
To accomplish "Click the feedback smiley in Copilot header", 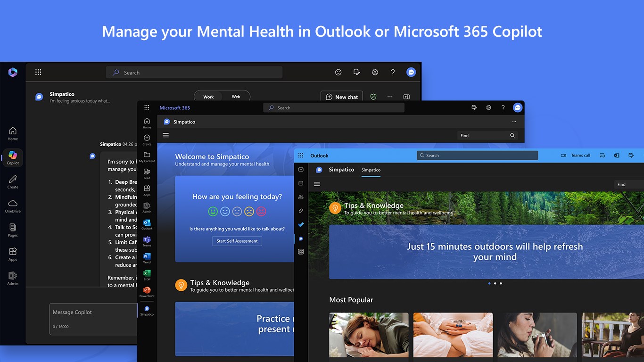I will 338,72.
